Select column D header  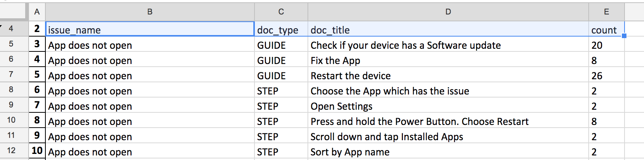(448, 12)
